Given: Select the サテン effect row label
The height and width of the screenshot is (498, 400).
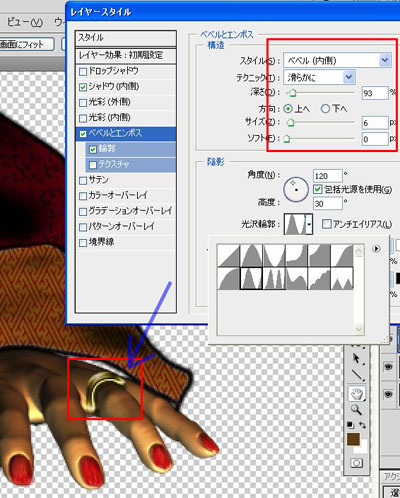Looking at the screenshot, I should point(99,180).
